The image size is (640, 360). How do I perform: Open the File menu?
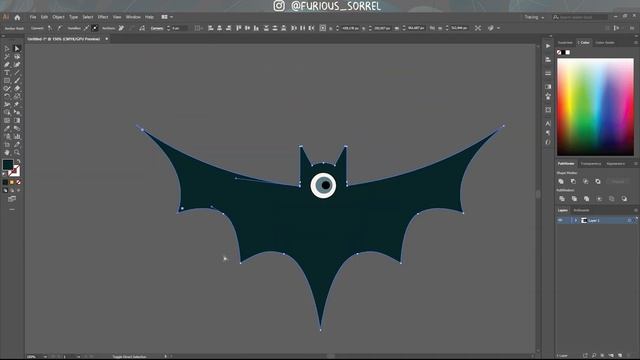33,17
